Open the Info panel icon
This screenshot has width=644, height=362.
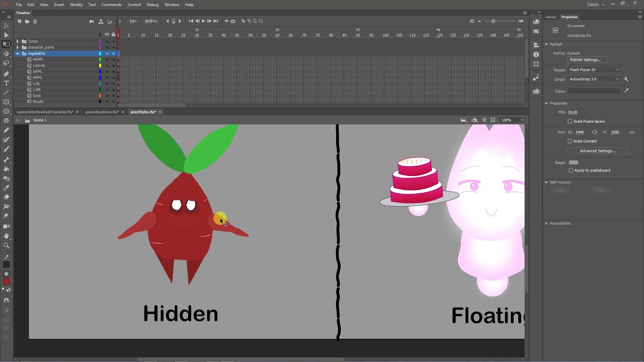[536, 54]
